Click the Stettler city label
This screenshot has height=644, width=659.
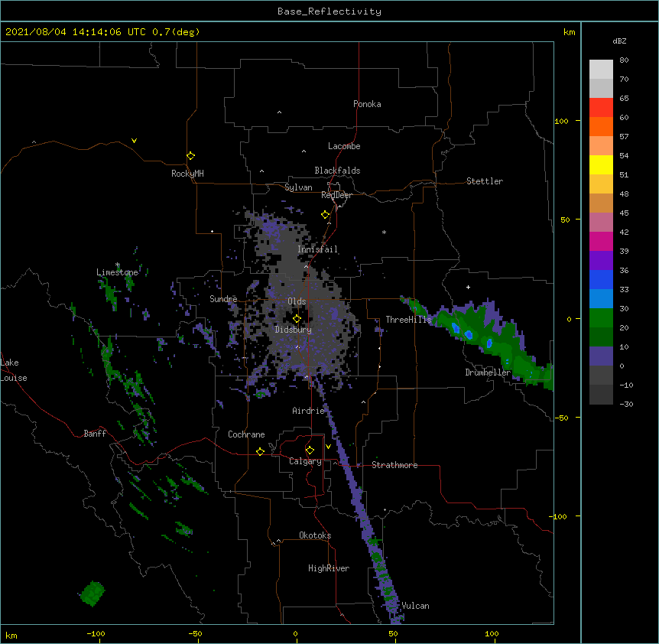485,181
